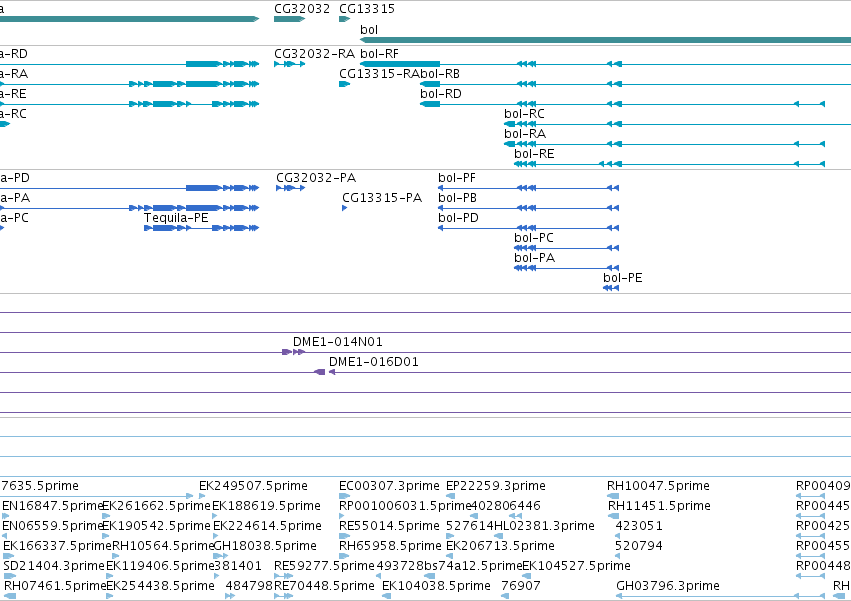Click the 76907 feature label
851x601 pixels.
(x=521, y=586)
